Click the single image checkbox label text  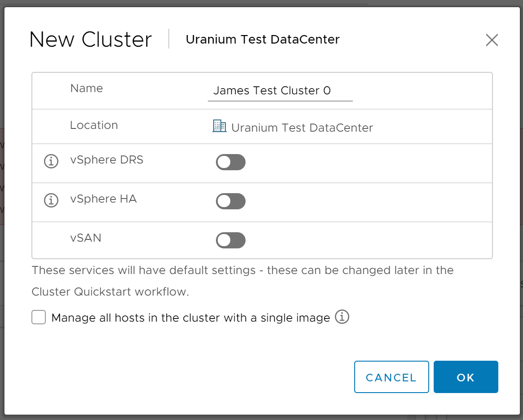(x=191, y=318)
